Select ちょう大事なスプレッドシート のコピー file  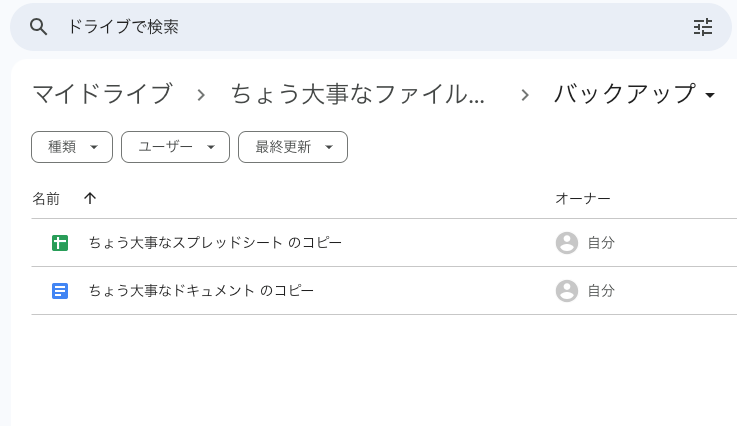pos(215,243)
